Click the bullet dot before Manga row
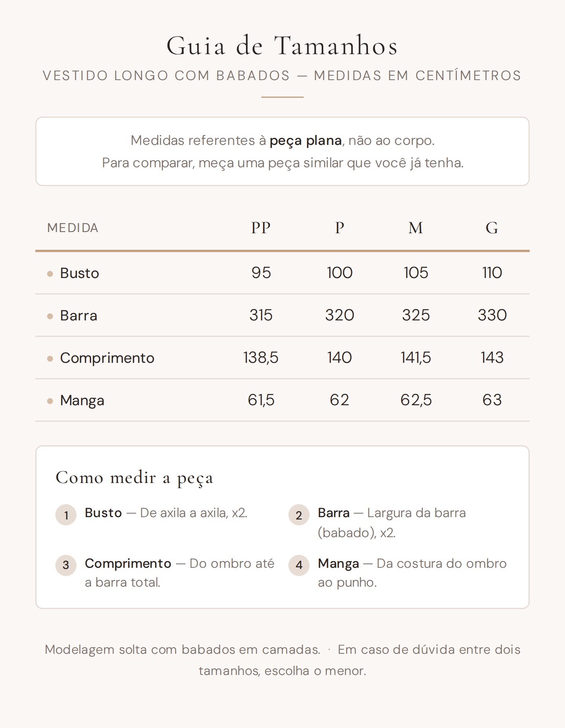565x728 pixels. click(50, 401)
